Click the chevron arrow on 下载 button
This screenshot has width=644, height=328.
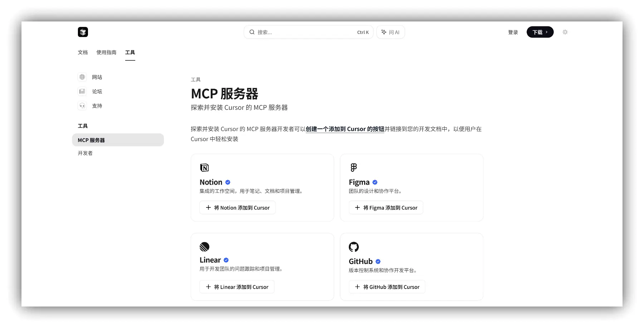click(x=547, y=32)
